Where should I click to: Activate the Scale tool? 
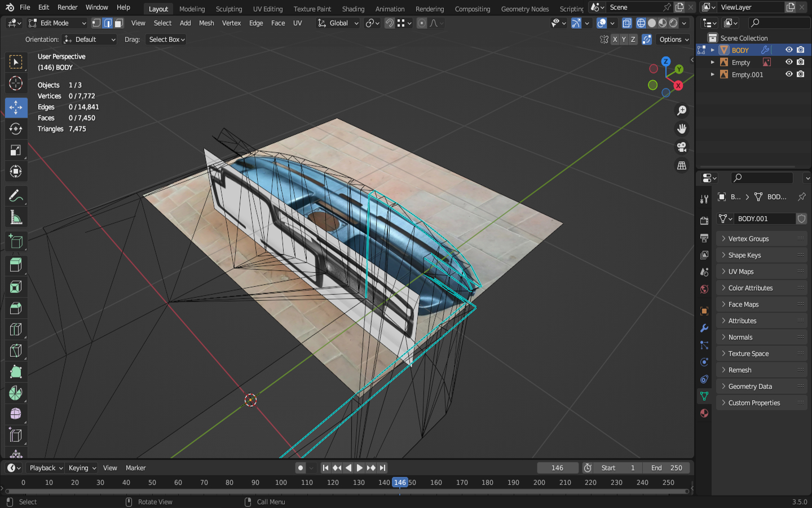click(x=16, y=150)
